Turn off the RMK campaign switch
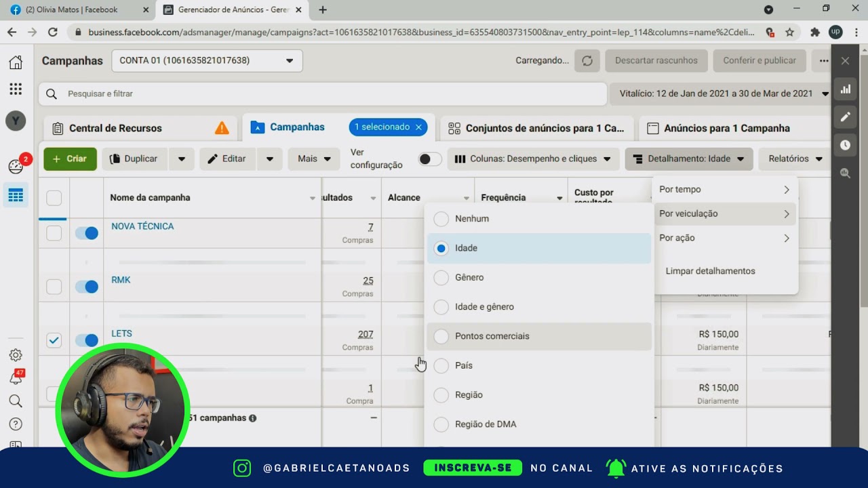868x488 pixels. pyautogui.click(x=87, y=287)
